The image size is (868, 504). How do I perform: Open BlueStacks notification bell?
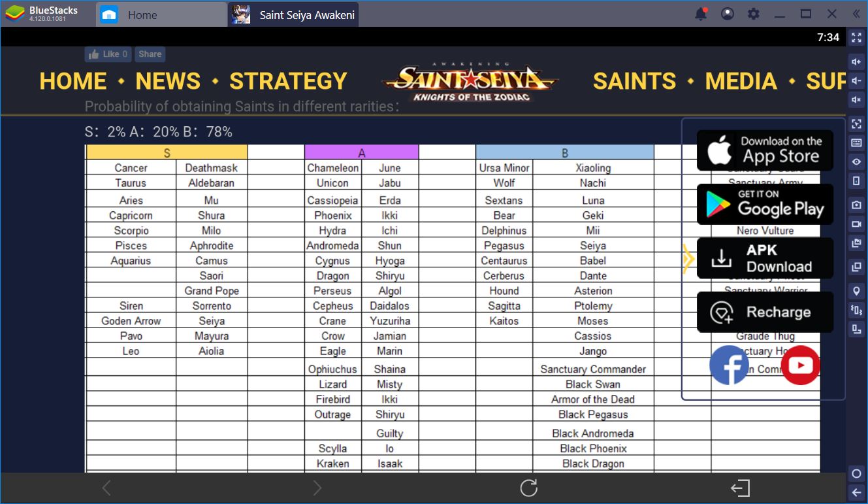(x=701, y=14)
